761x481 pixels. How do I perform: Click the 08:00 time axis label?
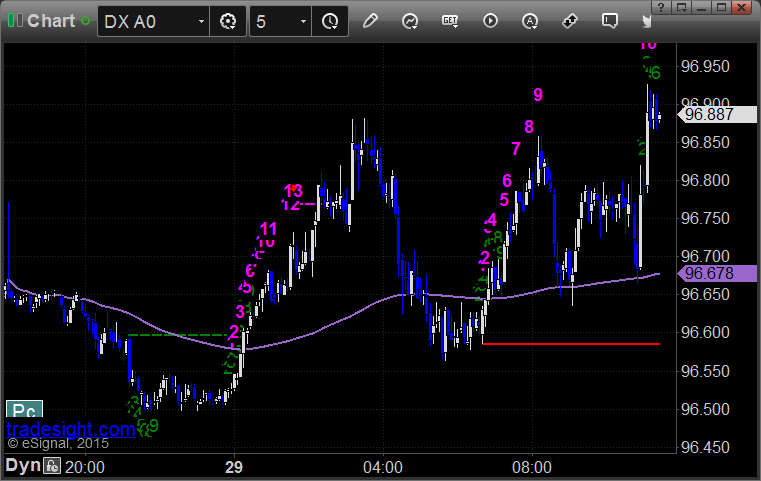(x=532, y=467)
